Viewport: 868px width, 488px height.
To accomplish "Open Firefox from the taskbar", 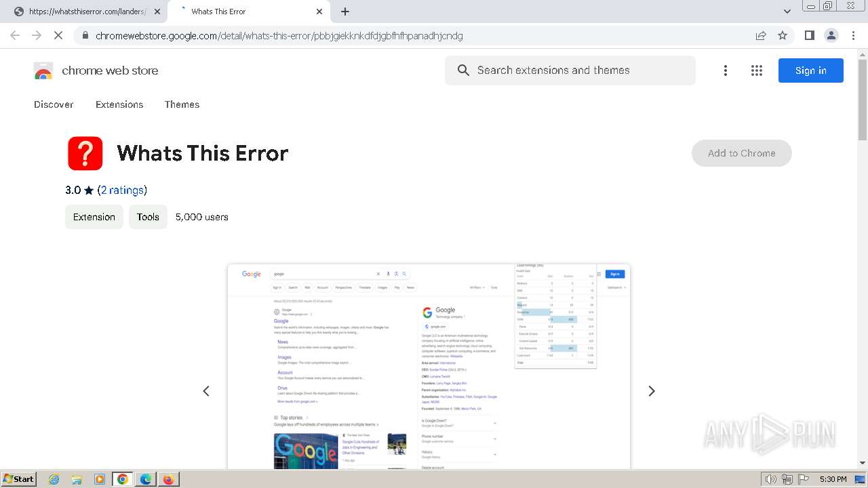I will 168,479.
